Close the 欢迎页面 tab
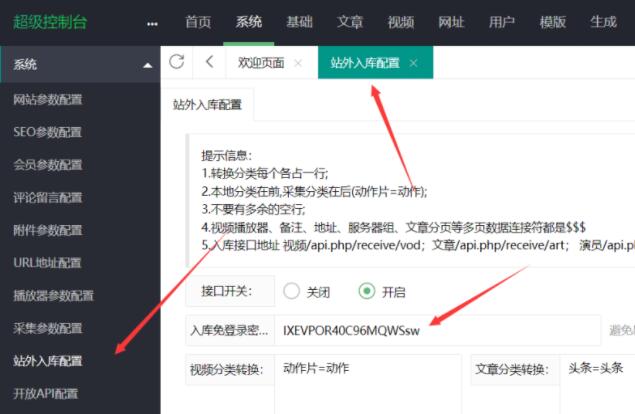 pyautogui.click(x=298, y=63)
